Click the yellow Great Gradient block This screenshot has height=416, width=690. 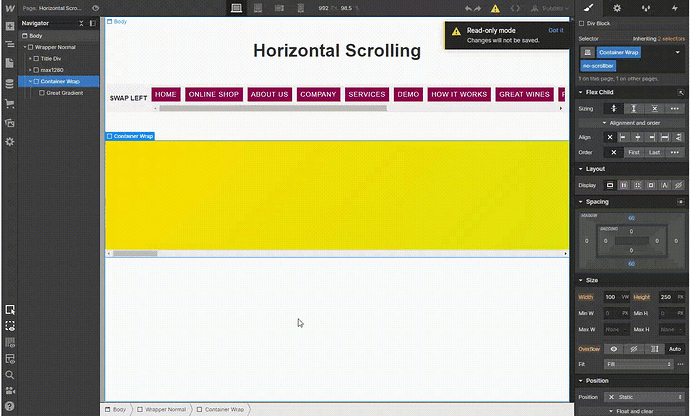point(337,195)
